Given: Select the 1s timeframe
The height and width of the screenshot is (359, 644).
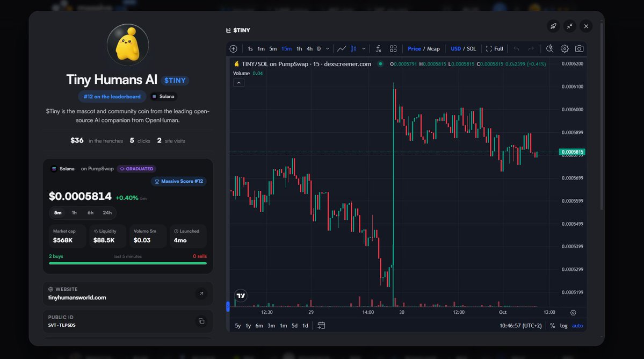Looking at the screenshot, I should (250, 49).
